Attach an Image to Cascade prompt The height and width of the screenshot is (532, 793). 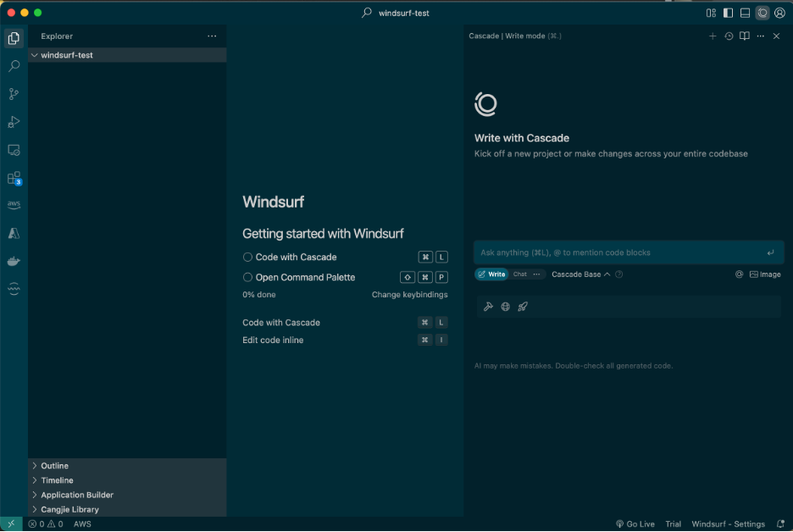coord(765,274)
